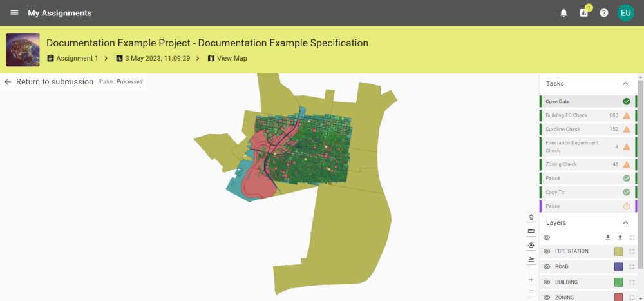Viewport: 644px width, 301px height.
Task: Zoom to extent of FIRE_STATION layer
Action: pyautogui.click(x=632, y=251)
